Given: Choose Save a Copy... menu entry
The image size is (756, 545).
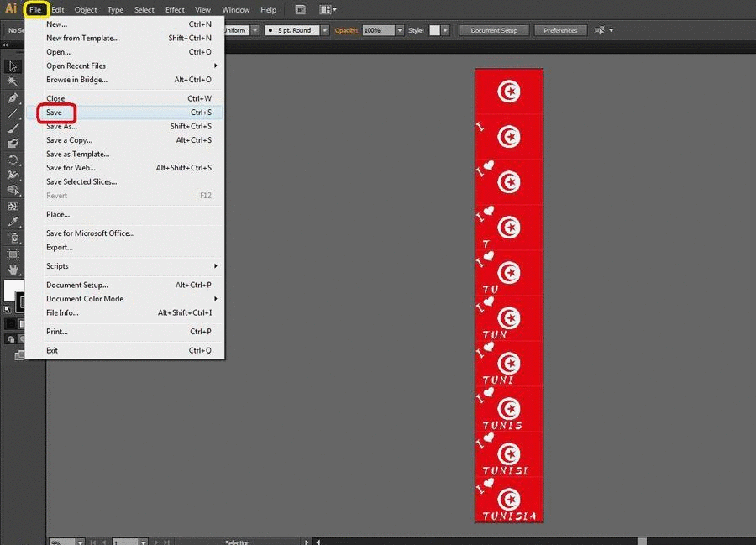Looking at the screenshot, I should (x=125, y=140).
